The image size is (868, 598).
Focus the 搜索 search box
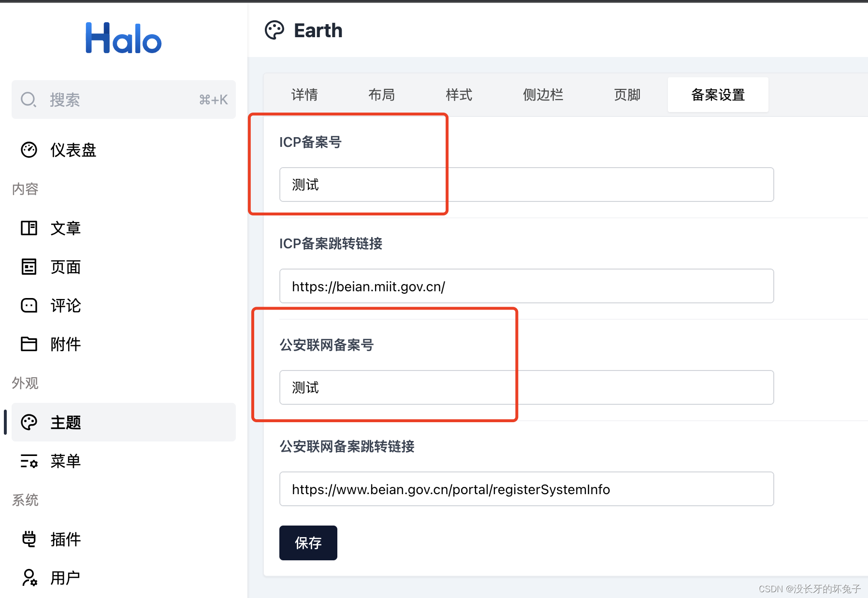tap(124, 100)
